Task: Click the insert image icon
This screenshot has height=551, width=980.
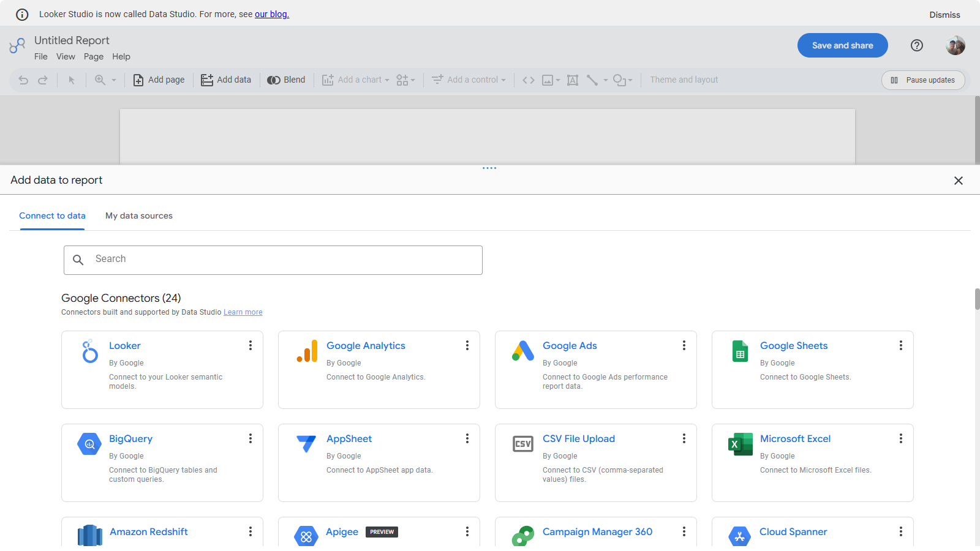Action: pos(548,80)
